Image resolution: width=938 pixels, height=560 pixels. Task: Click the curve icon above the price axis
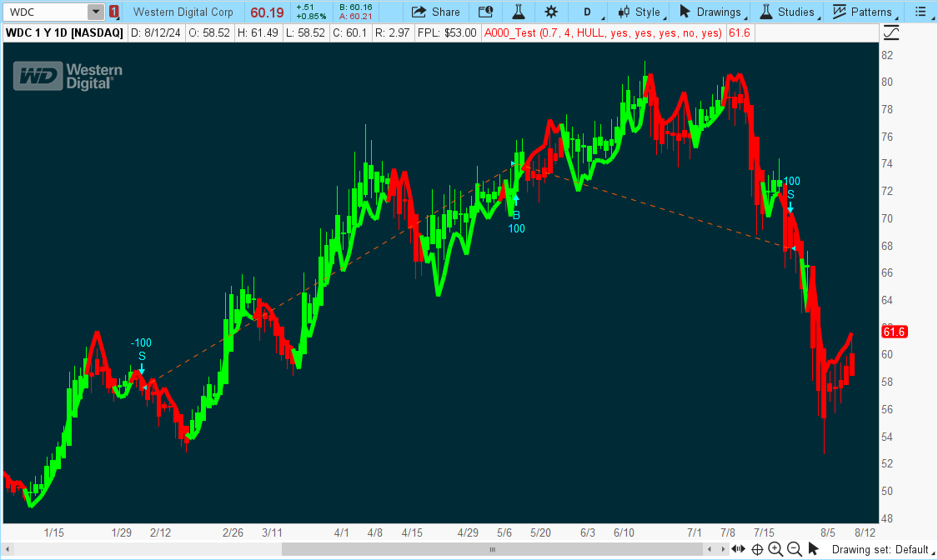tap(891, 32)
